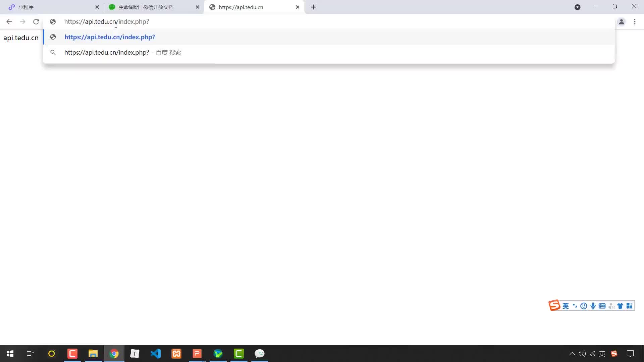Click the Sogou tray icon
Screen dimensions: 644x362
[614, 354]
